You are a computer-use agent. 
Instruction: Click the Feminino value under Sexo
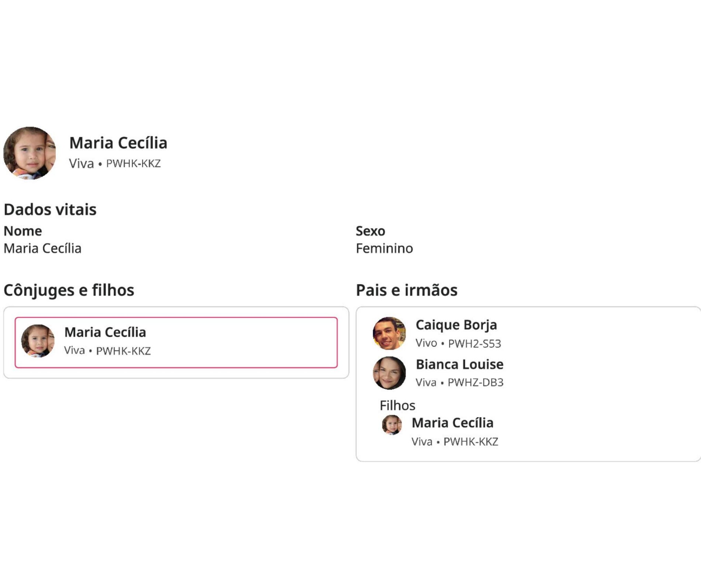[x=384, y=248]
